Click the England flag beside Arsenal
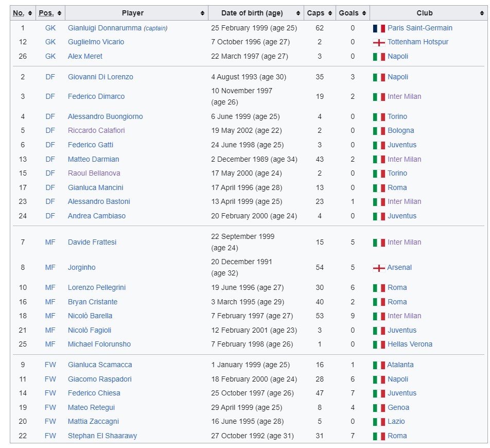Viewport: 490px width, 448px height. (x=379, y=268)
